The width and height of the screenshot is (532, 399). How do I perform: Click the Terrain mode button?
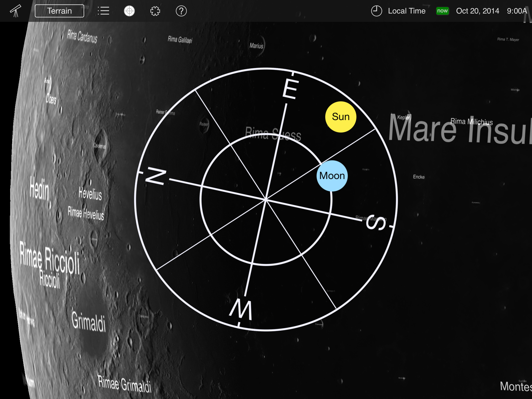(59, 11)
